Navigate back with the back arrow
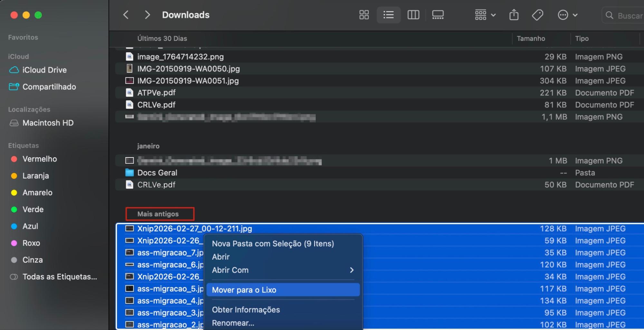The width and height of the screenshot is (644, 330). 126,14
